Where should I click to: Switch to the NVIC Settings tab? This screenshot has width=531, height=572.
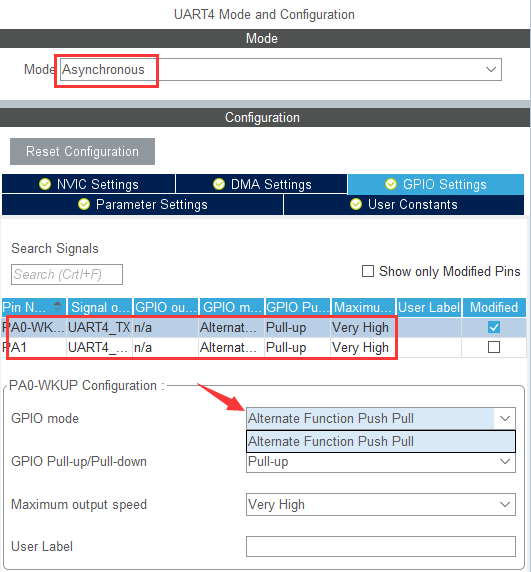(89, 184)
